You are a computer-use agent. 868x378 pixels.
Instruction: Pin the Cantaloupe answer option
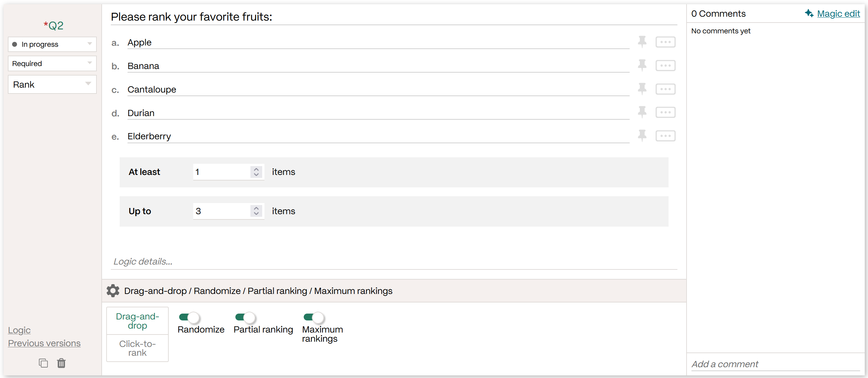pos(642,89)
